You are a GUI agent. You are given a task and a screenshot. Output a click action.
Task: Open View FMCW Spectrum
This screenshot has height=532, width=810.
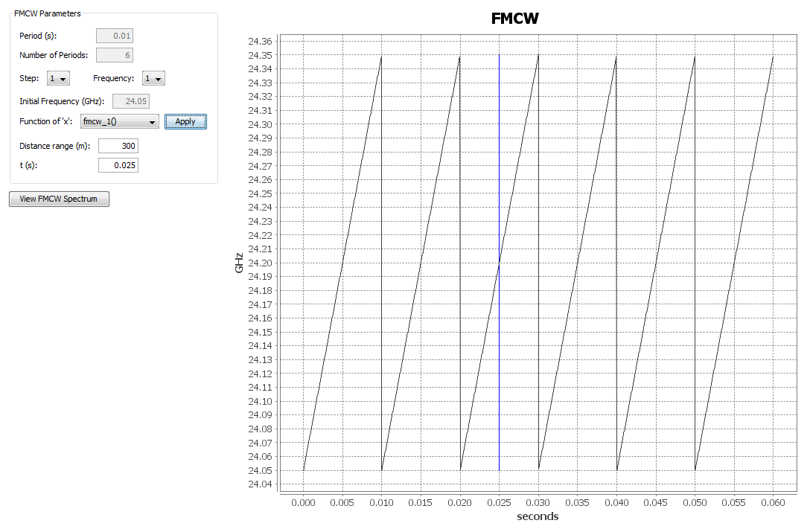click(x=59, y=199)
